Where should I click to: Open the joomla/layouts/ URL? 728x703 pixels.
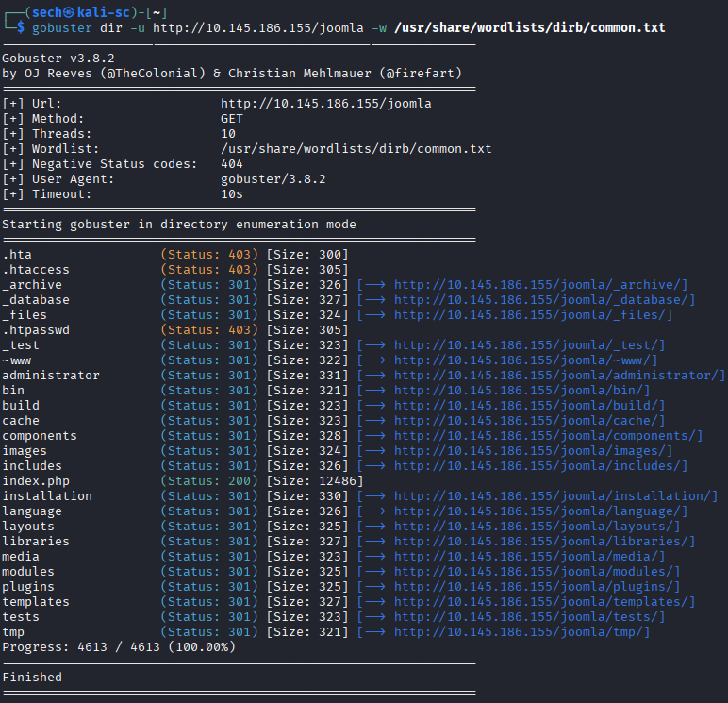(534, 527)
